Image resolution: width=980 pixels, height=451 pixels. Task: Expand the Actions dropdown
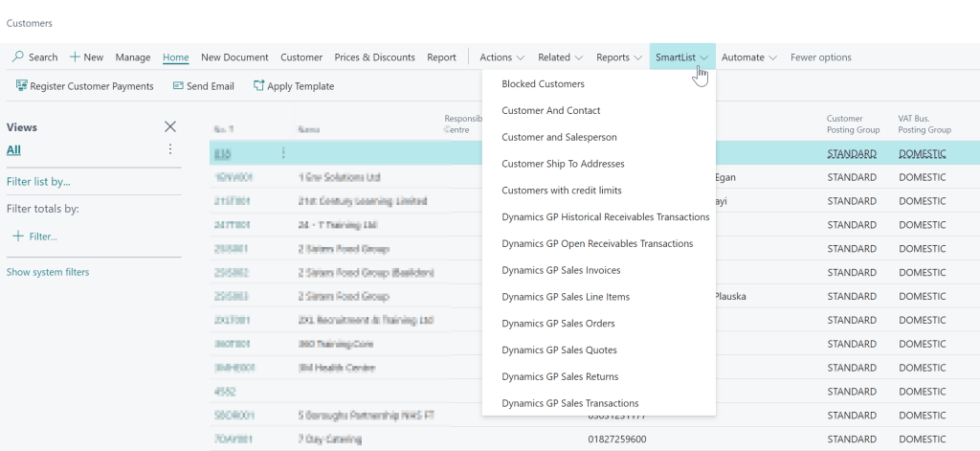pos(501,57)
